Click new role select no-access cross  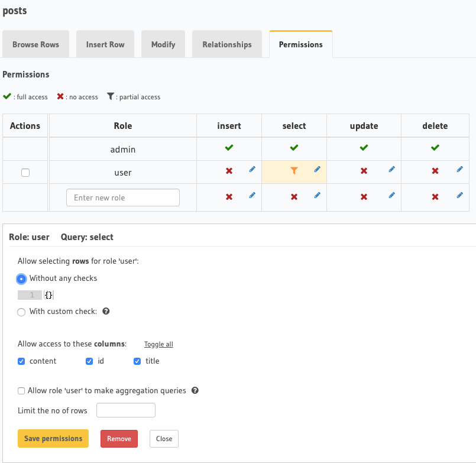coord(294,197)
